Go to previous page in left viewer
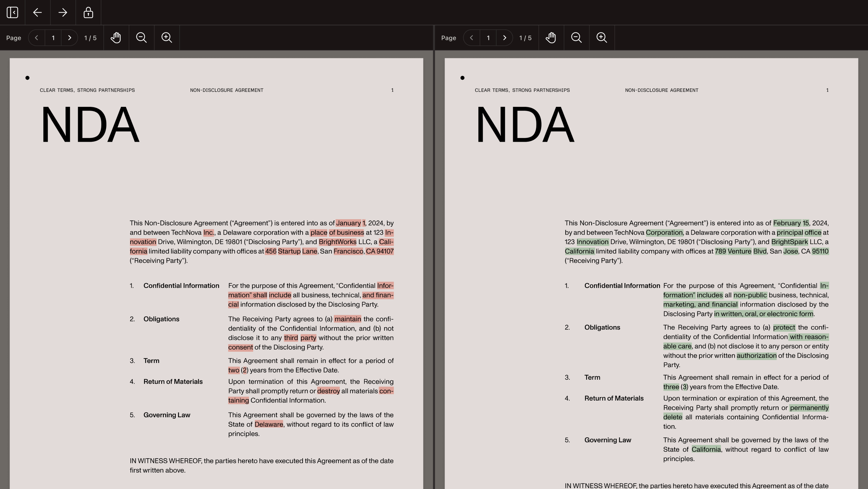The width and height of the screenshot is (868, 489). [37, 38]
